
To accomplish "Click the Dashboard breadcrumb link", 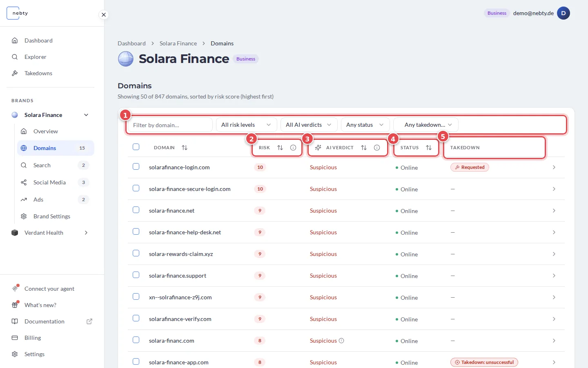I will [x=131, y=43].
